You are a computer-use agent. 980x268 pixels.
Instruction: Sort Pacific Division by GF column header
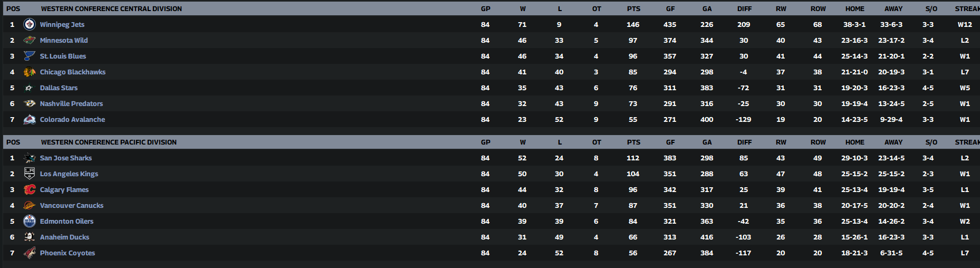click(x=670, y=142)
